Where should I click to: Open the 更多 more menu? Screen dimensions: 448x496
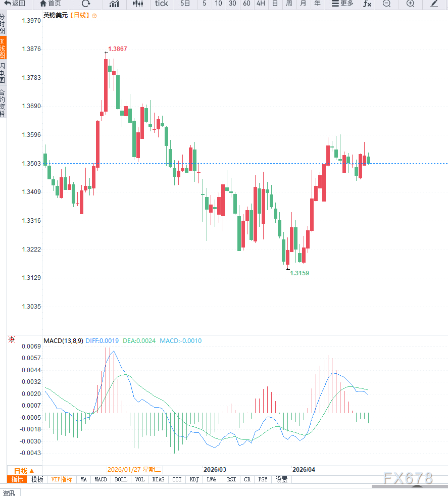(x=342, y=4)
